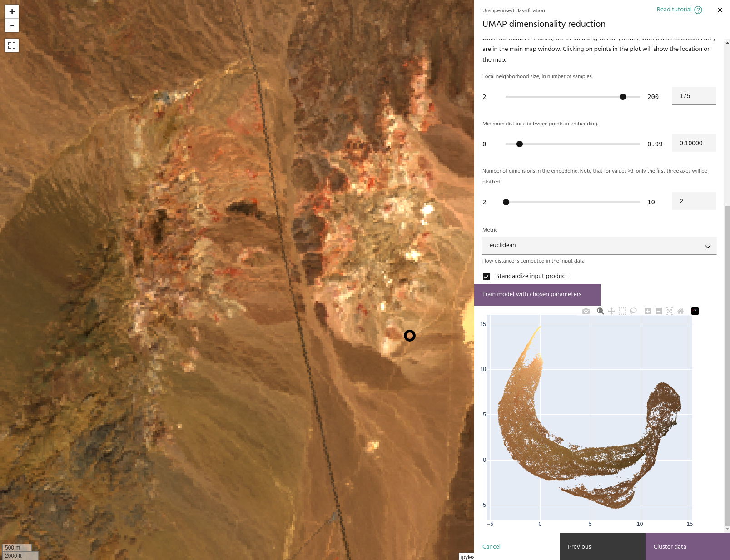The width and height of the screenshot is (730, 560).
Task: Activate the Lasso Select tool
Action: [633, 311]
